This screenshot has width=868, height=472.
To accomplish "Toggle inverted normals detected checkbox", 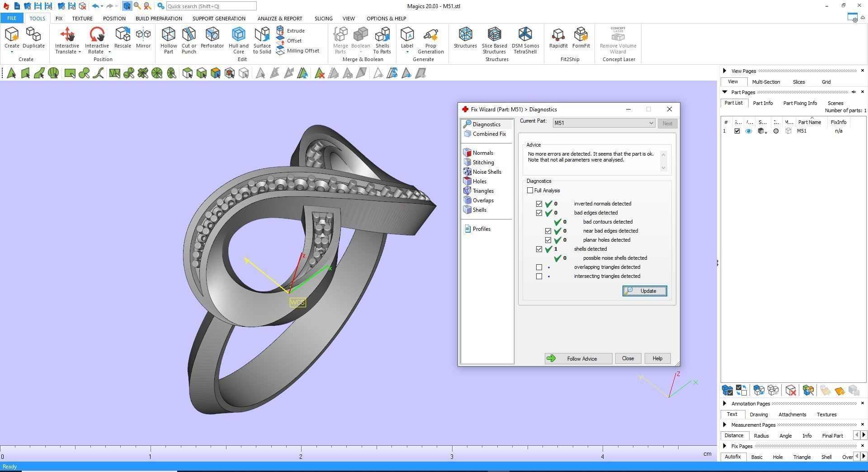I will click(x=539, y=204).
